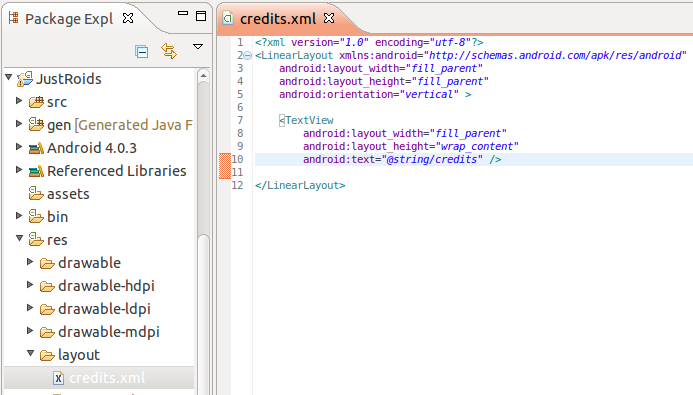Select 'JustRoids' project label
693x395 pixels.
[69, 79]
